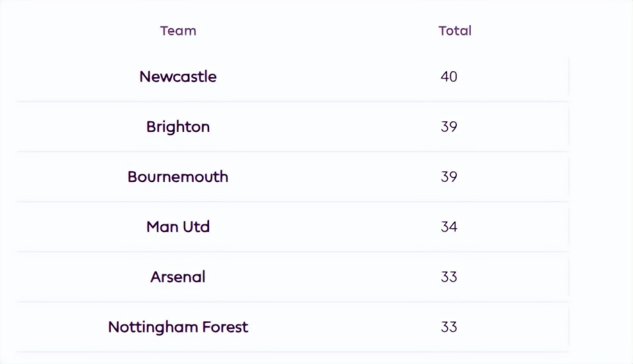Select the Newcastle team name
Viewport: 633px width, 364px height.
[x=178, y=76]
